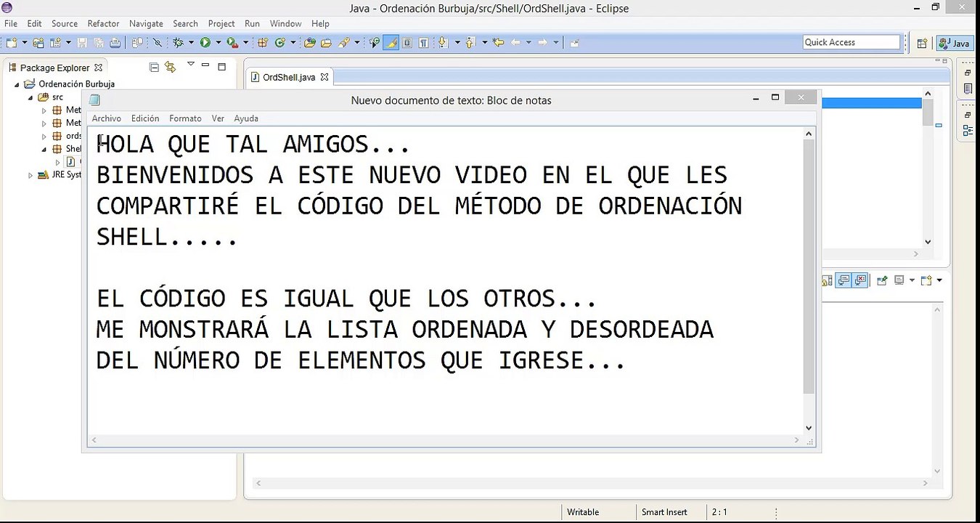Click the New Java Class icon
980x523 pixels.
[279, 43]
